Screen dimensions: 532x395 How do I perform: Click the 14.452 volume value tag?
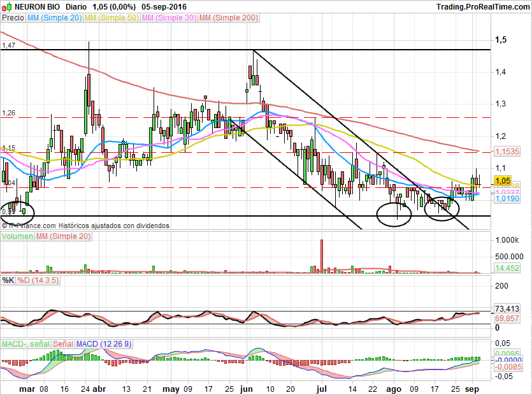[x=507, y=268]
